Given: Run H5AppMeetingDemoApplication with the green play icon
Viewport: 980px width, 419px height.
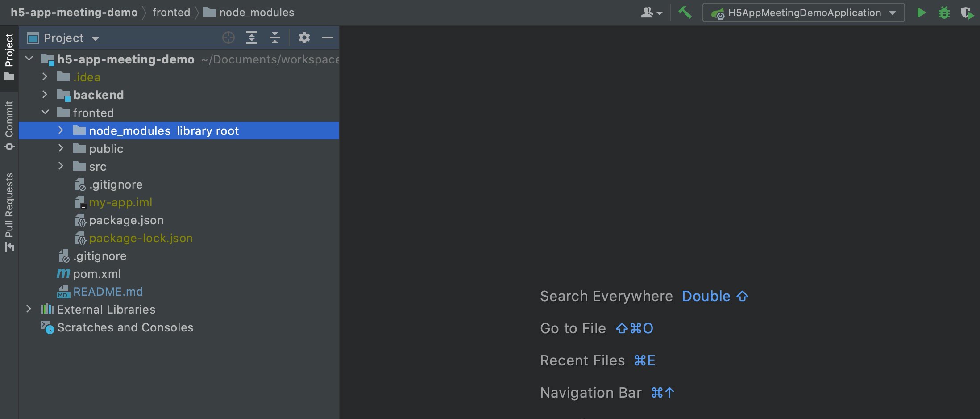Looking at the screenshot, I should point(921,13).
